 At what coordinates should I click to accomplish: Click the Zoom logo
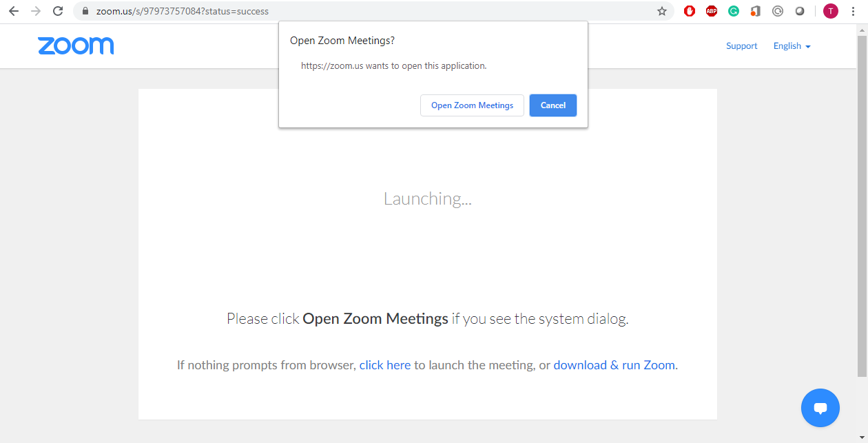pyautogui.click(x=76, y=45)
